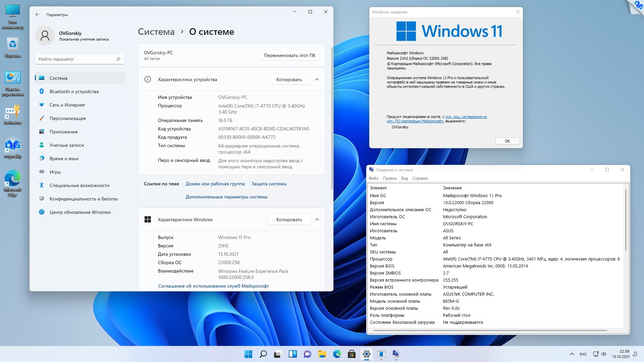Open the Вид menu in System Information
Screen dimensions: 644x362
point(404,178)
